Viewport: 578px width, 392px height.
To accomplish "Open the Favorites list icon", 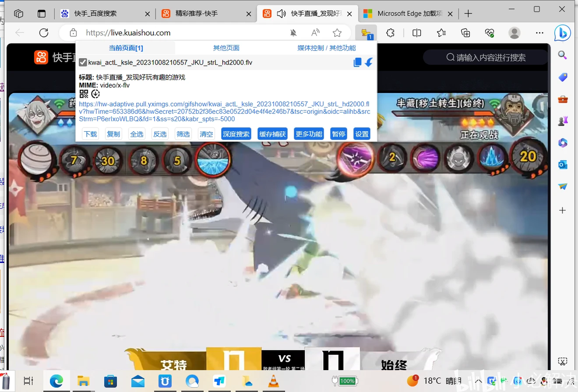I will point(441,33).
